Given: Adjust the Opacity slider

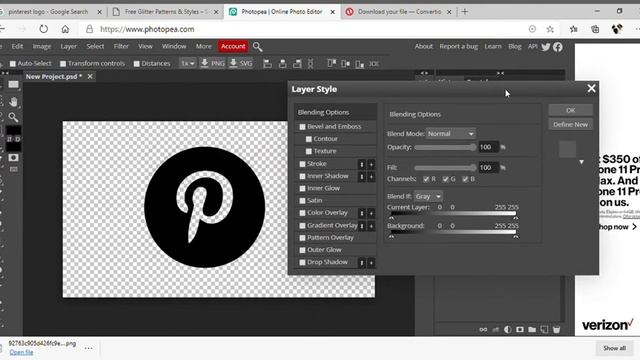Looking at the screenshot, I should click(x=445, y=147).
